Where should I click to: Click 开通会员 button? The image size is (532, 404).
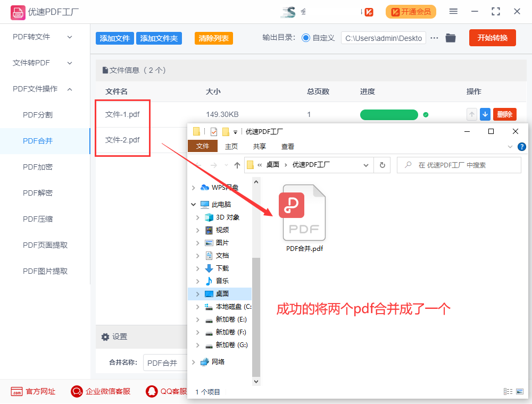coord(411,12)
